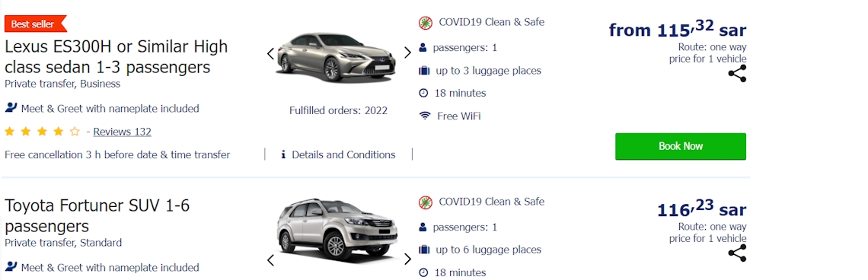Book the Lexus ES300H with Book Now

(681, 146)
